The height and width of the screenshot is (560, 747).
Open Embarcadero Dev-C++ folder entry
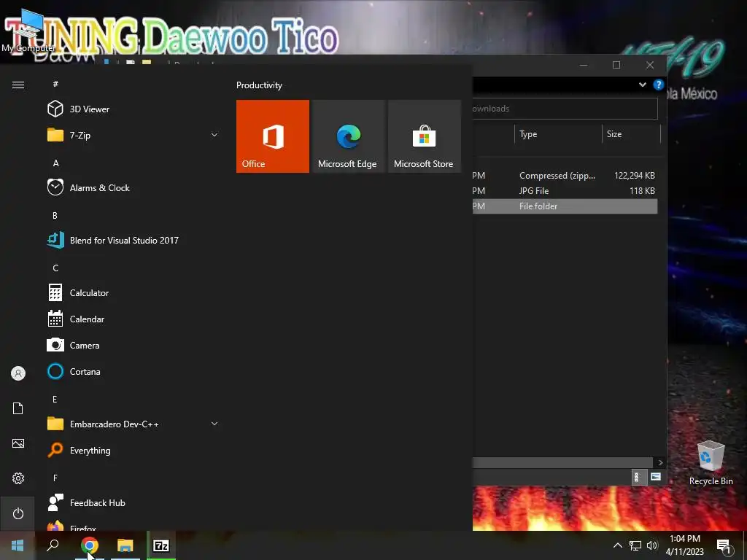click(x=133, y=424)
